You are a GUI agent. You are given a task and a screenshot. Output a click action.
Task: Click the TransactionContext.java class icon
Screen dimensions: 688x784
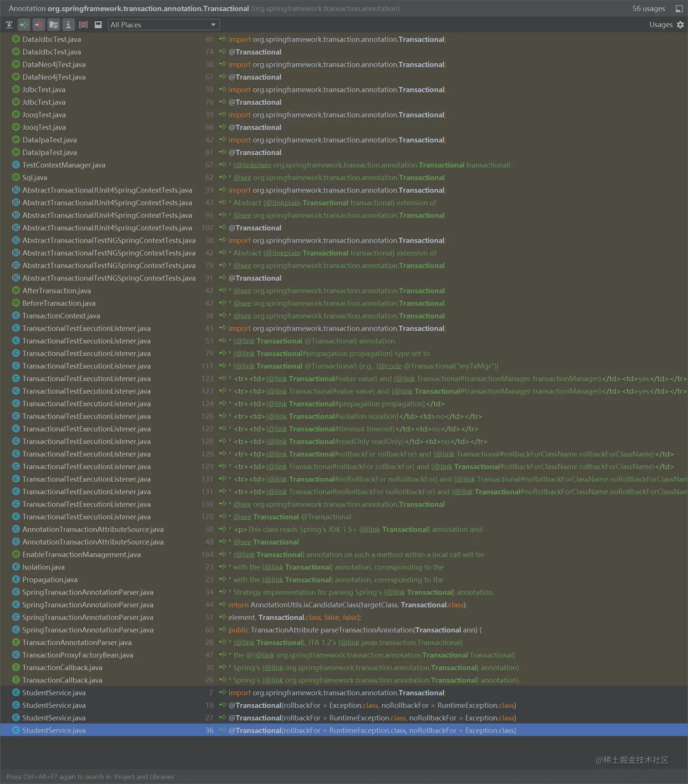16,315
